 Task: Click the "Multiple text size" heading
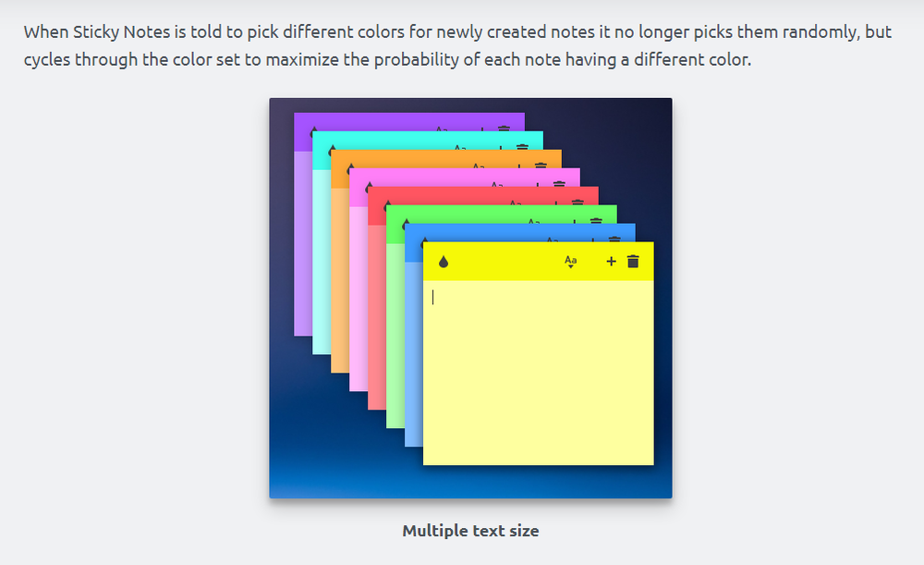click(x=470, y=531)
